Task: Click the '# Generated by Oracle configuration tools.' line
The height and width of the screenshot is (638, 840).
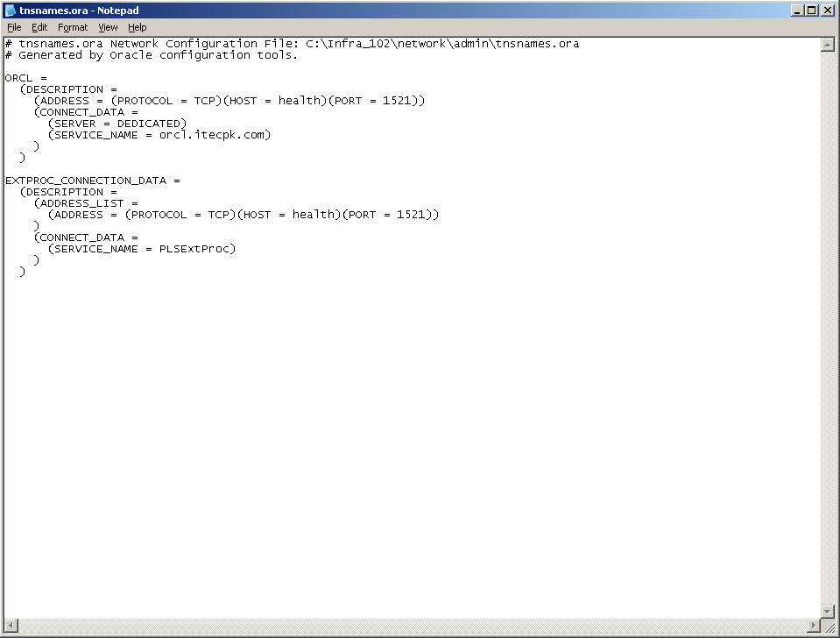Action: click(x=151, y=55)
